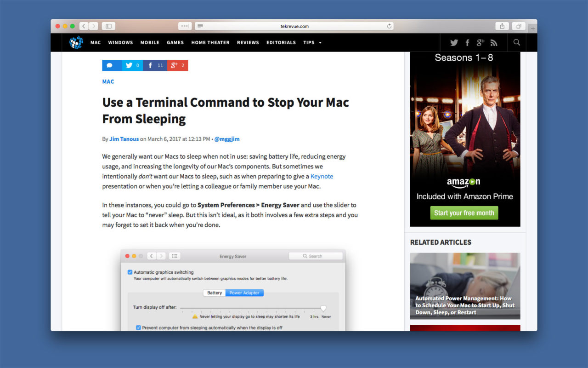Open the WINDOWS navigation item
Image resolution: width=588 pixels, height=368 pixels.
coord(120,42)
